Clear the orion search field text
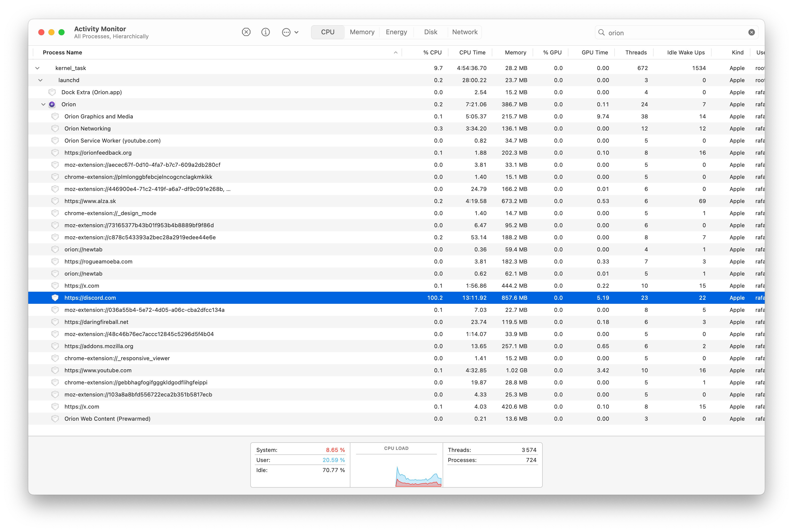The image size is (793, 532). pos(751,32)
